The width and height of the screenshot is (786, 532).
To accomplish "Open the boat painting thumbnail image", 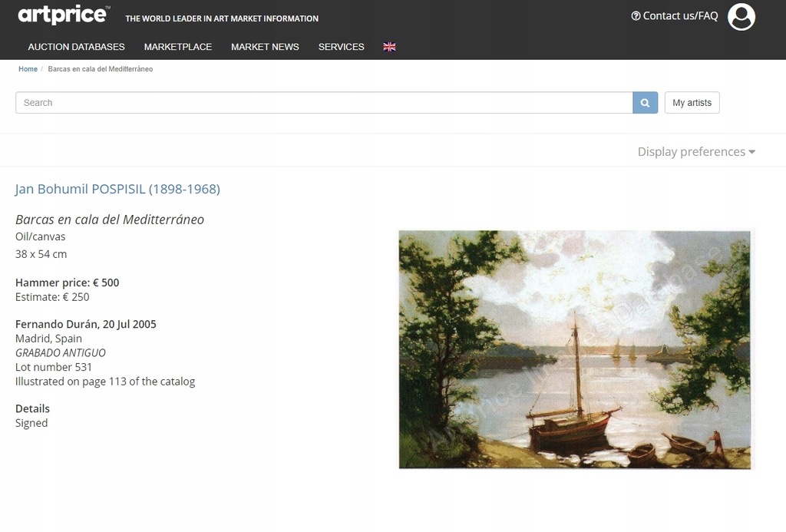I will pos(575,349).
